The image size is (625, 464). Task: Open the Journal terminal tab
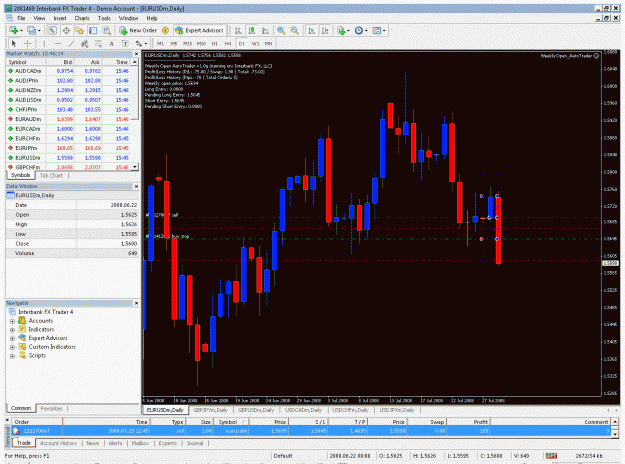[195, 443]
